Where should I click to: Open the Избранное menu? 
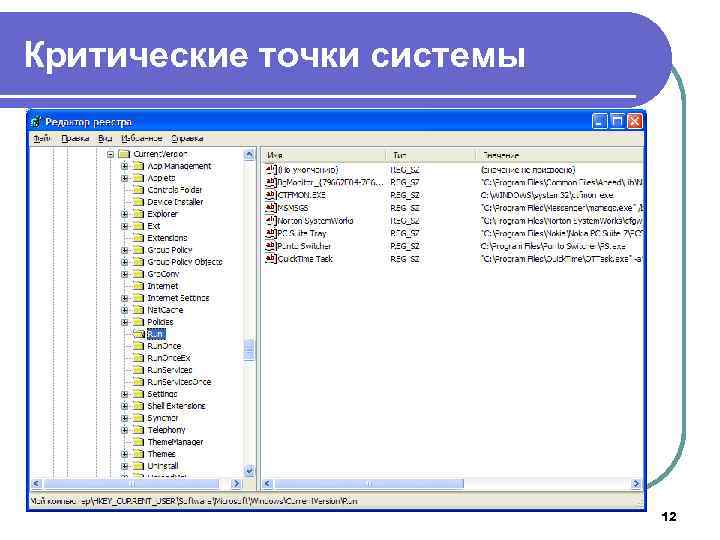coord(141,138)
